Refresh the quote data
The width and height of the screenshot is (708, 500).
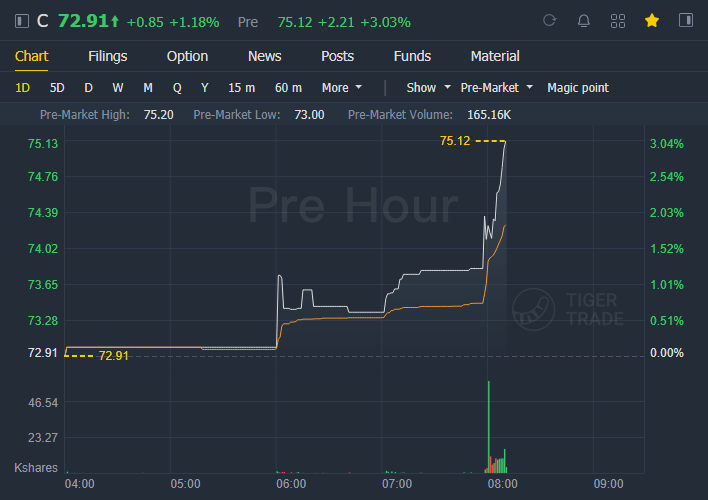(550, 20)
